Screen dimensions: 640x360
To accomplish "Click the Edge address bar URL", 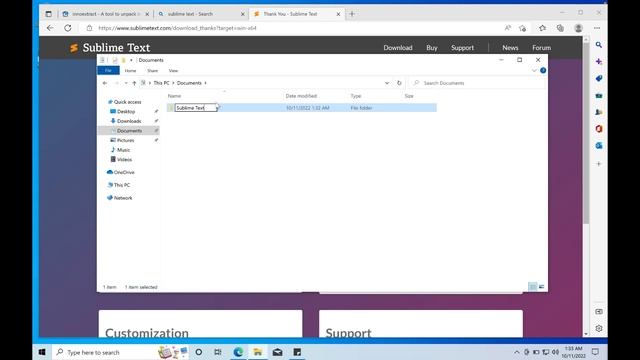I will pos(177,28).
